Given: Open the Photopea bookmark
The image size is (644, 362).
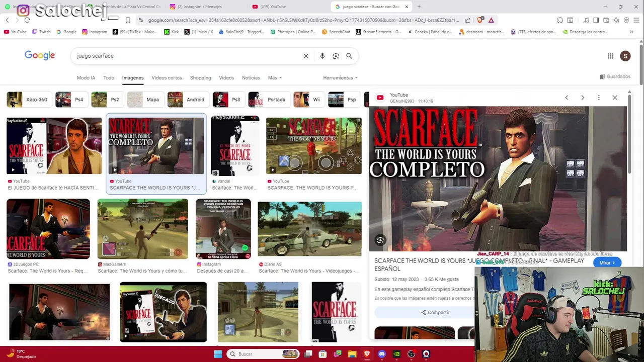Looking at the screenshot, I should [293, 32].
